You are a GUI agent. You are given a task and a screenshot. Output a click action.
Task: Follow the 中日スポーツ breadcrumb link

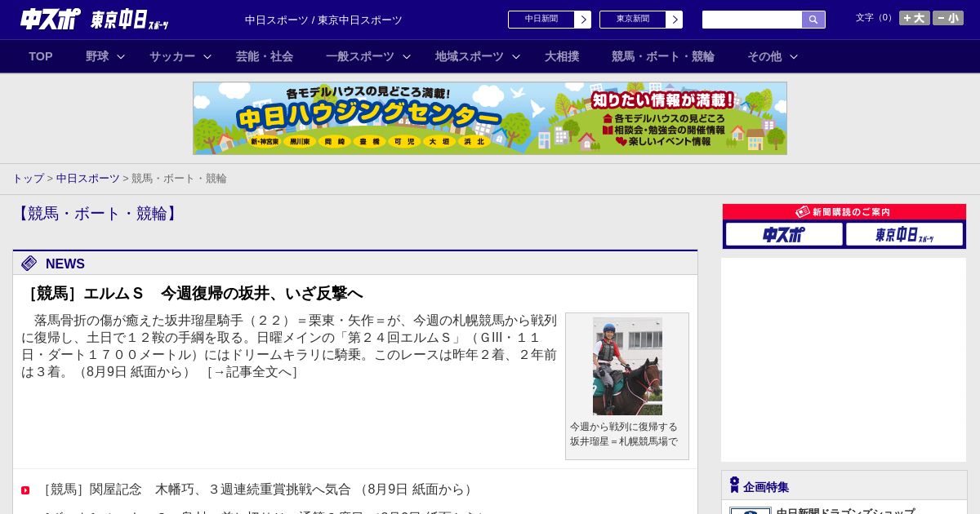88,178
